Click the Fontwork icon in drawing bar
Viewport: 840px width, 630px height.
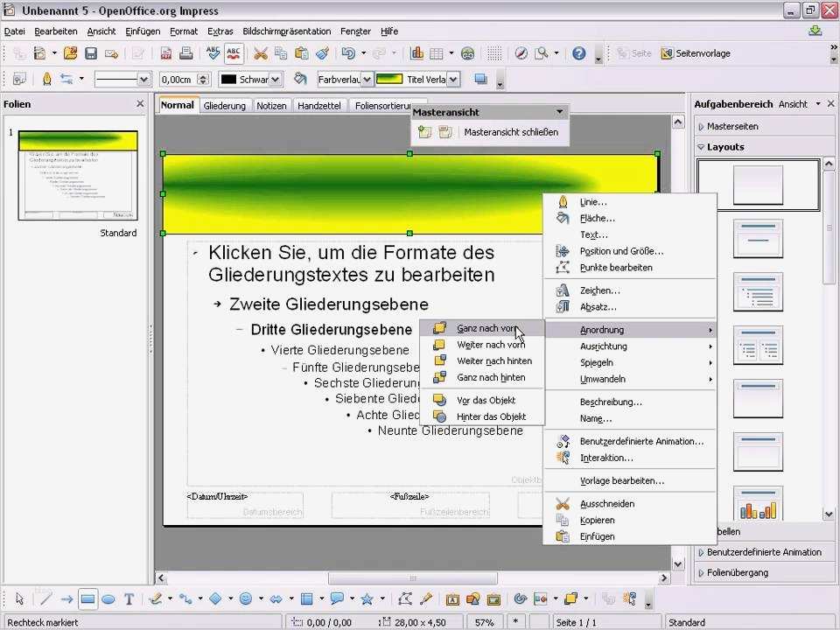(452, 599)
